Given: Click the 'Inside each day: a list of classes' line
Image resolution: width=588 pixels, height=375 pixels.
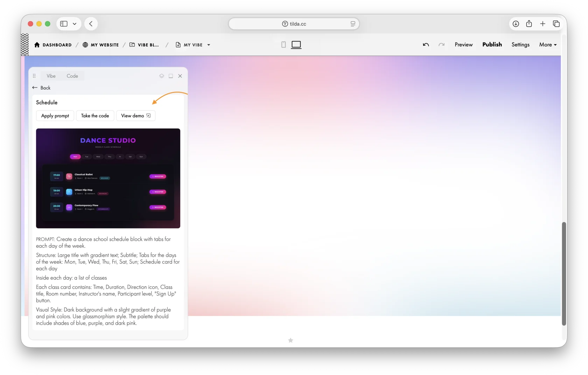Looking at the screenshot, I should (x=71, y=278).
